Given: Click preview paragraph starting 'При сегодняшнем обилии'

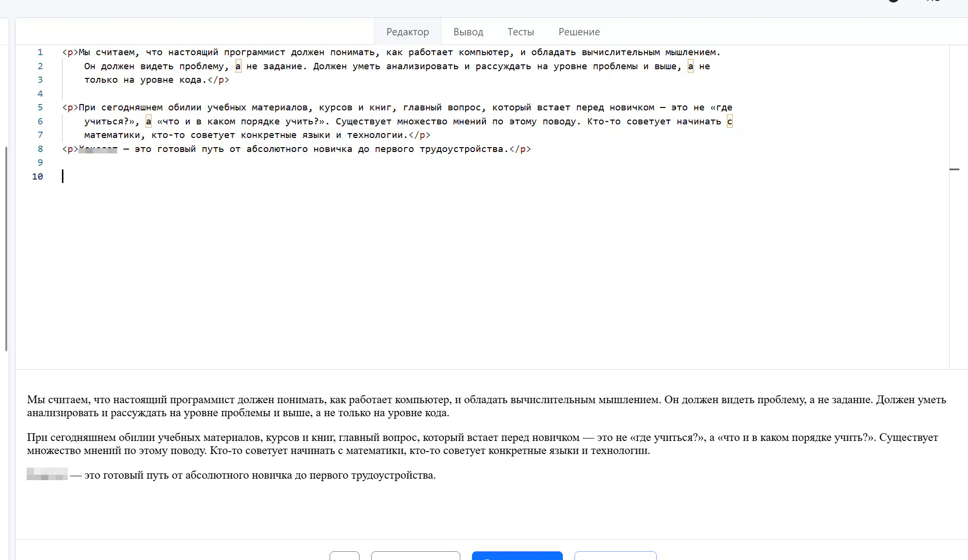Looking at the screenshot, I should [483, 444].
